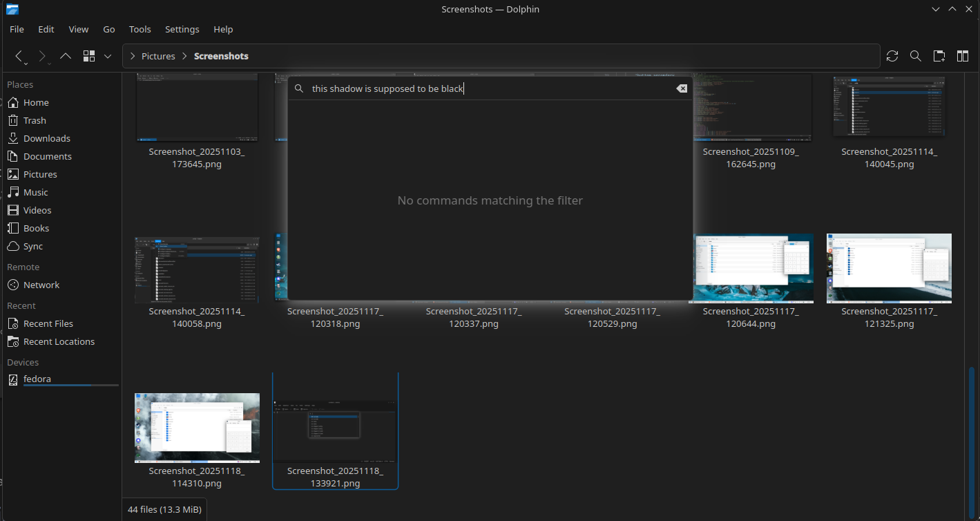
Task: Click the Refresh icon in toolbar
Action: (892, 57)
